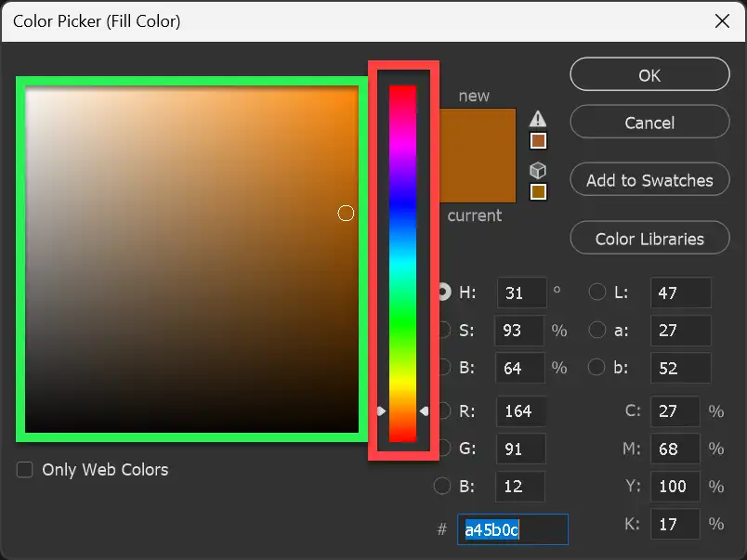Enable the Only Web Colors checkbox

(x=24, y=470)
